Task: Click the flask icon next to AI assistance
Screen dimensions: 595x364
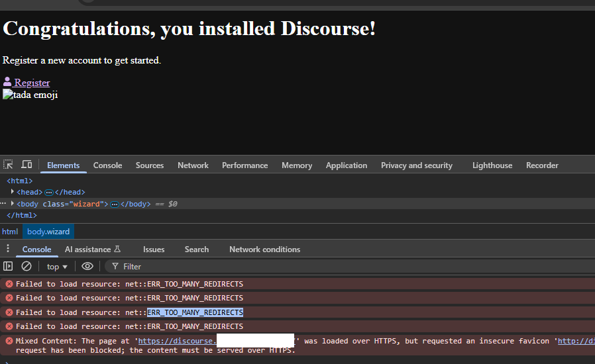Action: [117, 249]
